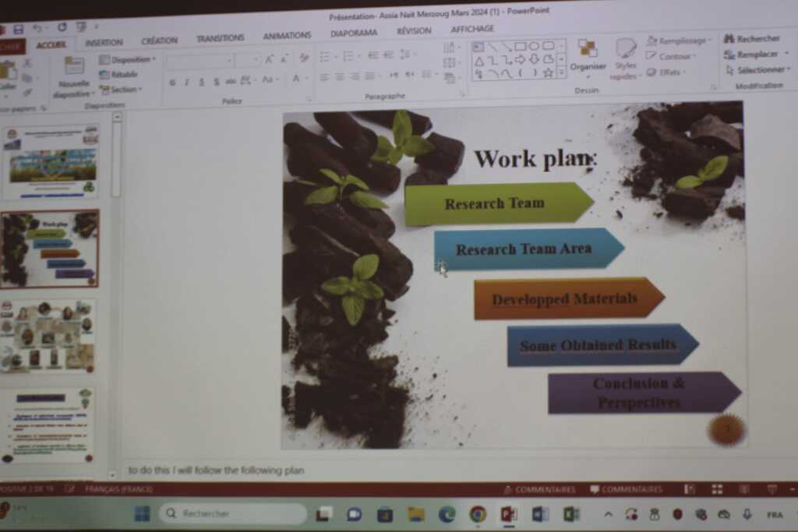This screenshot has width=798, height=532.
Task: Switch to the TRANSITIONS ribbon tab
Action: [x=220, y=38]
